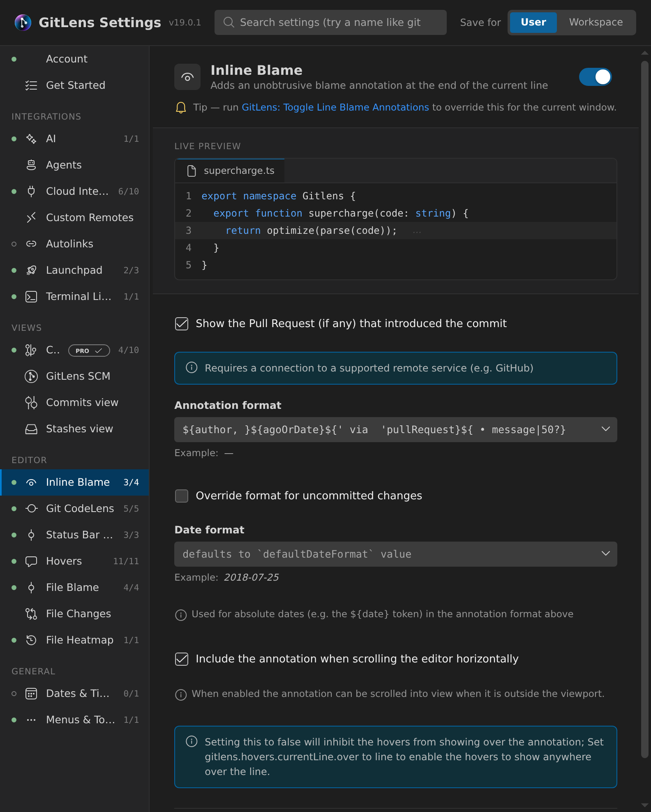Screen dimensions: 651x812
Task: Click the Launchpad rocket icon
Action: (x=31, y=270)
